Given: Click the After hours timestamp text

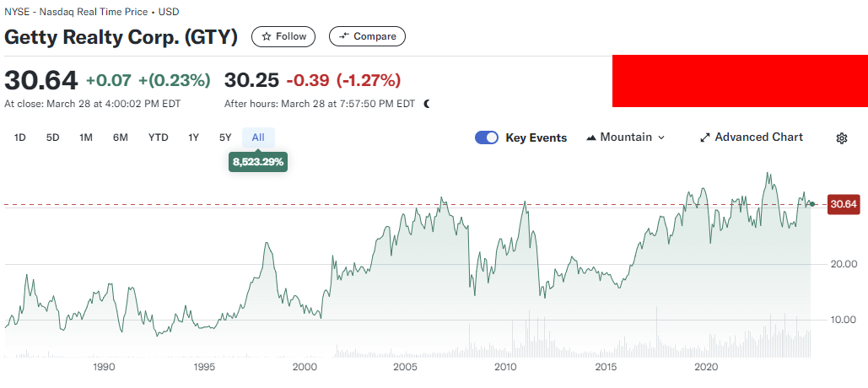Looking at the screenshot, I should [x=320, y=104].
